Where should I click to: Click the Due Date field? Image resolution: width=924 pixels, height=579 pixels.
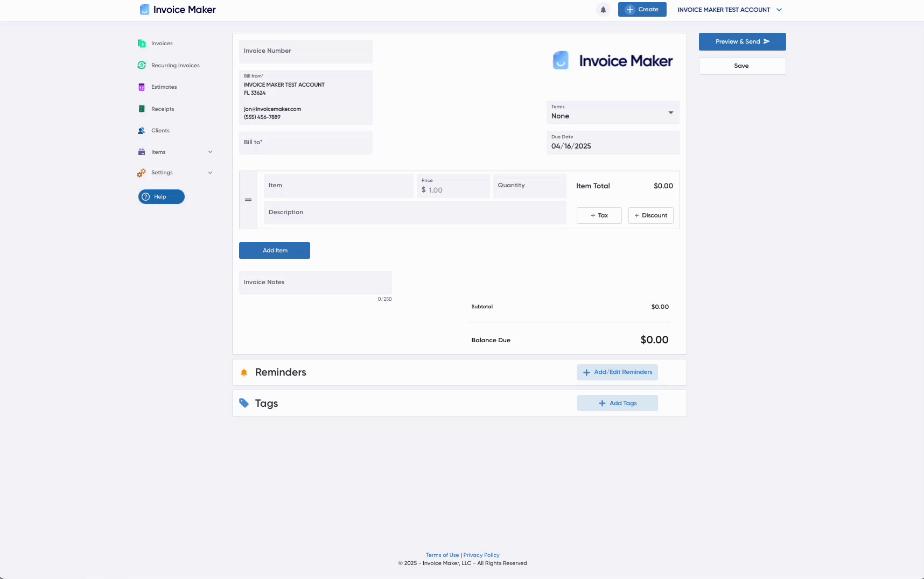613,143
